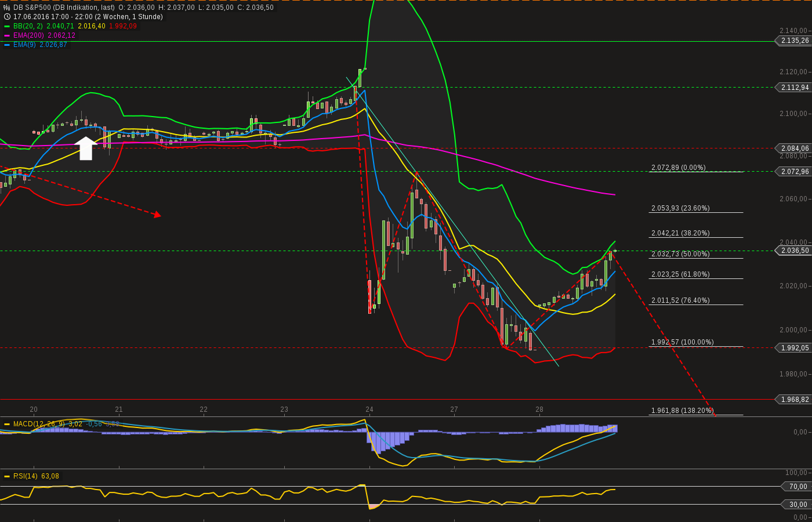Click the 2.084,06 price level tag
Image resolution: width=812 pixels, height=522 pixels.
(793, 148)
